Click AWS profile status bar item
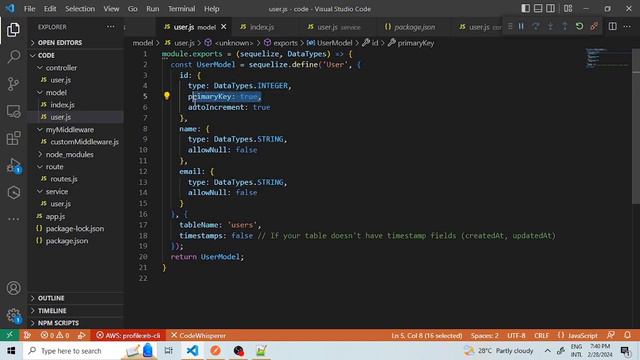The width and height of the screenshot is (640, 360). (x=129, y=335)
